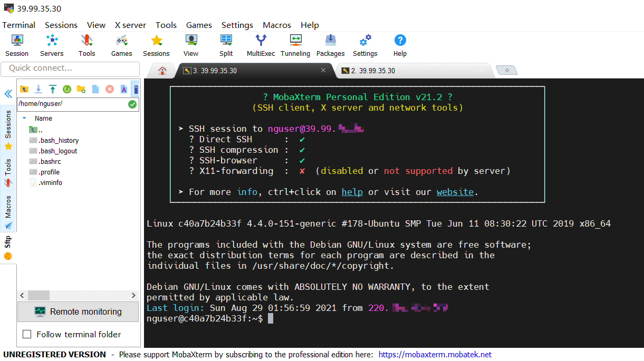The width and height of the screenshot is (644, 361).
Task: Click the red delete icon in SFTP toolbar
Action: [110, 89]
